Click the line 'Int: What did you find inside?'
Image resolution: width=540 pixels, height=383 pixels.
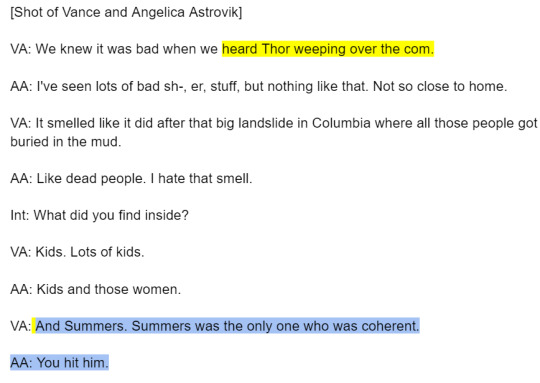pos(100,215)
